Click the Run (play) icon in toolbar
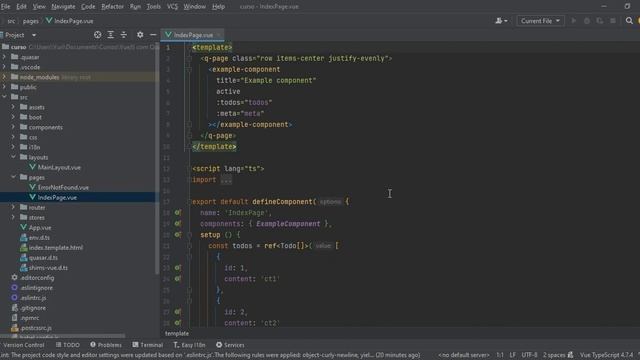 573,21
